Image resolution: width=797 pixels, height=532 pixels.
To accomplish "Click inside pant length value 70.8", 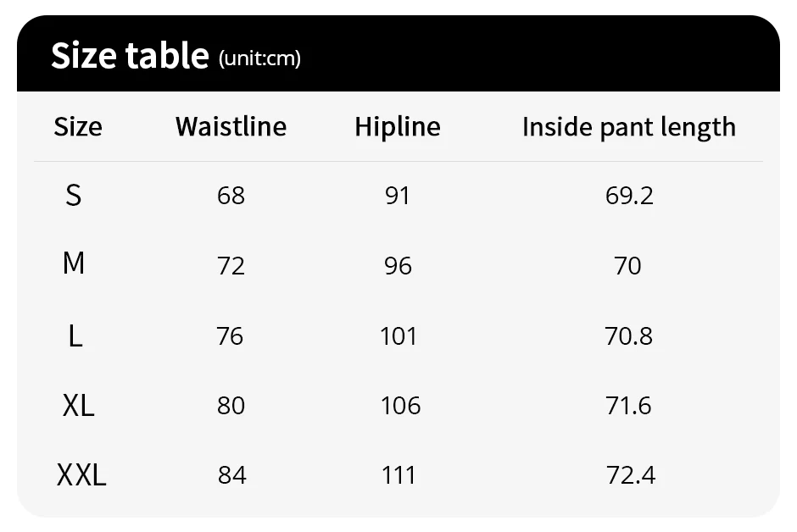I will pos(629,336).
